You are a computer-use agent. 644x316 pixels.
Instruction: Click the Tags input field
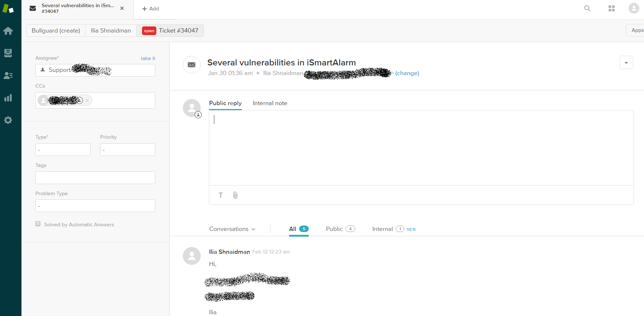[x=95, y=178]
